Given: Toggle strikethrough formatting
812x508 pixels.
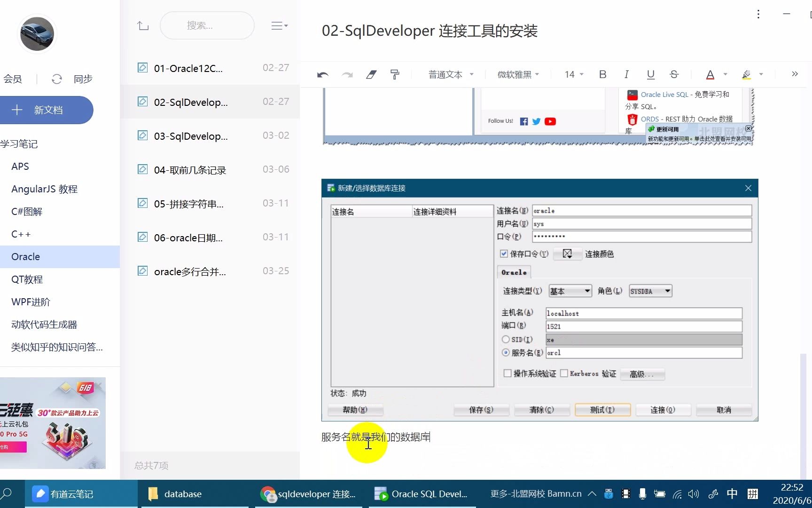Looking at the screenshot, I should coord(674,74).
